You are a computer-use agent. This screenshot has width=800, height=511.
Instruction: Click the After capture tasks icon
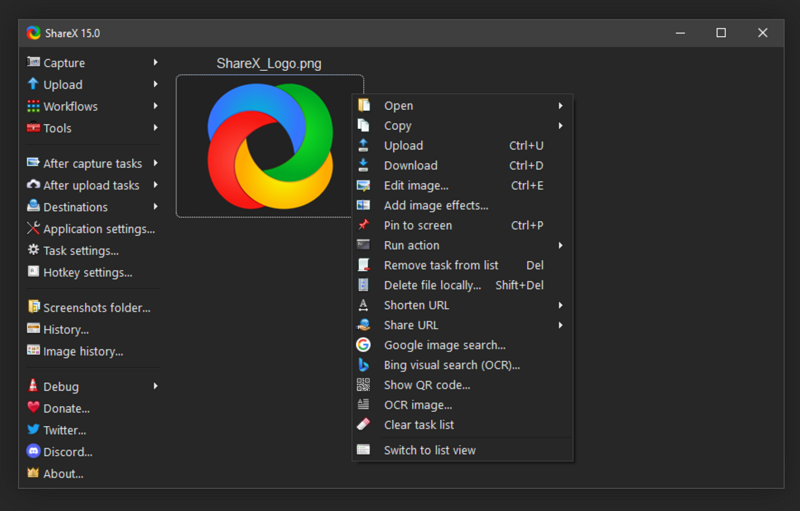coord(33,163)
